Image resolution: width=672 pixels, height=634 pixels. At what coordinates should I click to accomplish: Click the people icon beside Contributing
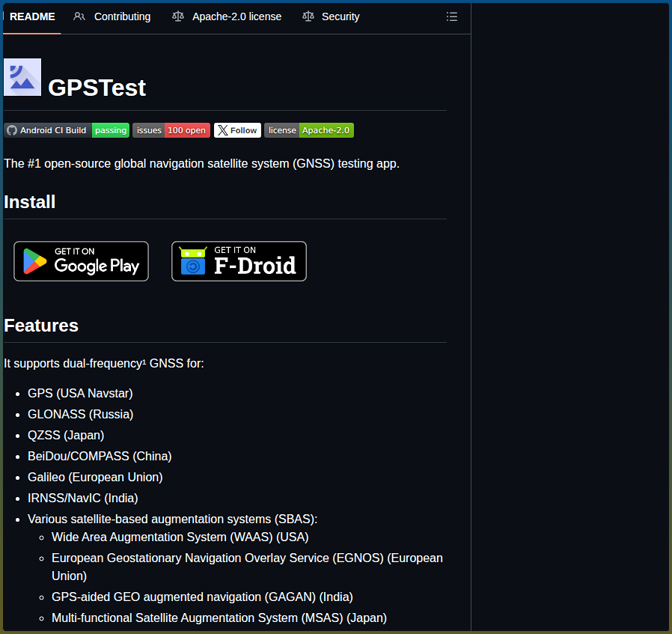tap(79, 16)
